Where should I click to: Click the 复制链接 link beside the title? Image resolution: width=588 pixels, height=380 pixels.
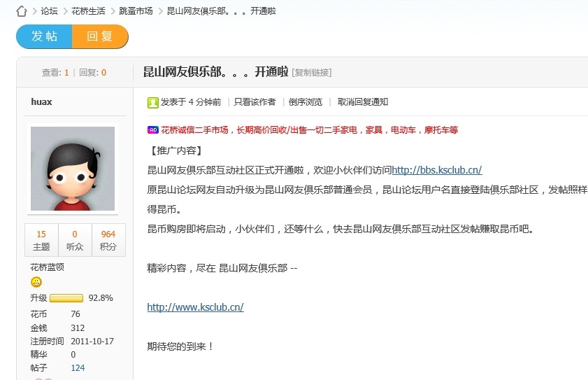click(x=311, y=72)
